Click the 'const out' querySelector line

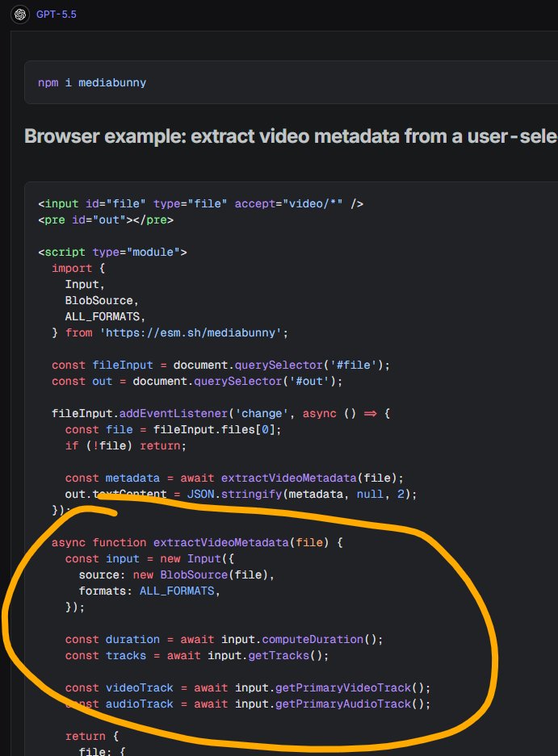click(x=197, y=382)
